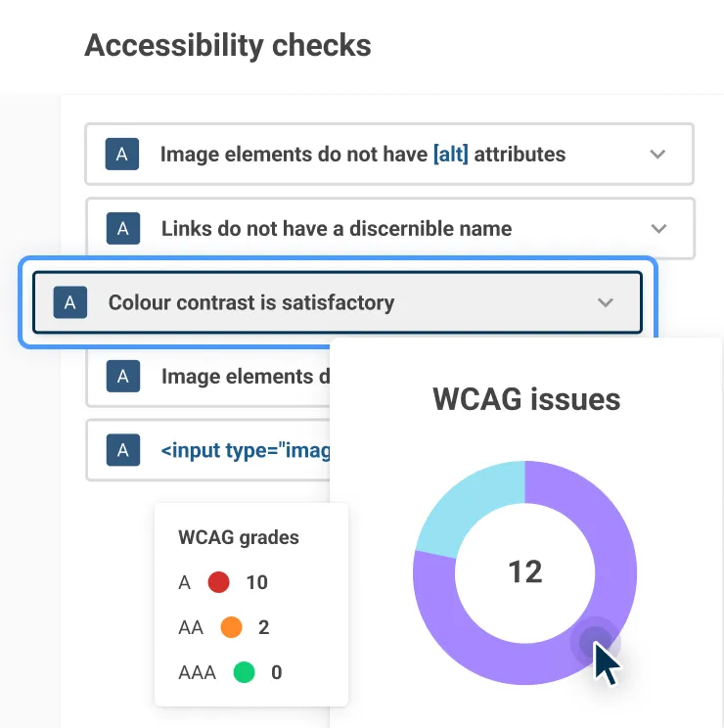
Task: Expand the Image elements [alt] attributes check
Action: (x=657, y=154)
